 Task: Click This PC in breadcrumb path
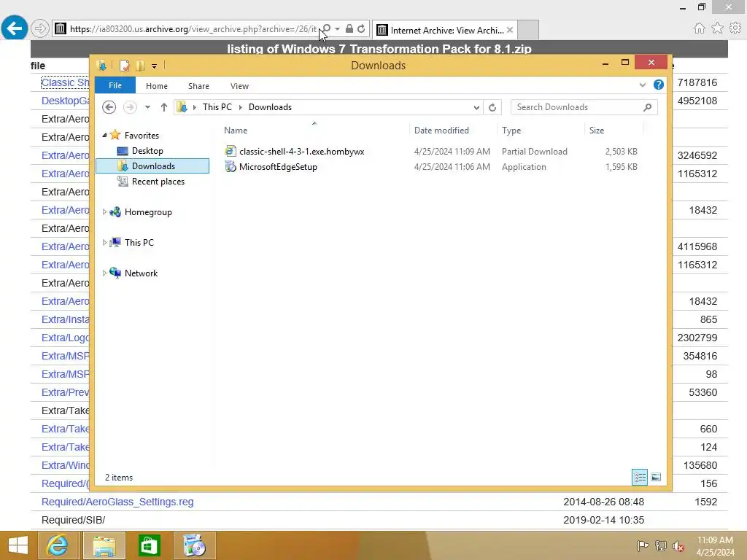[x=217, y=107]
